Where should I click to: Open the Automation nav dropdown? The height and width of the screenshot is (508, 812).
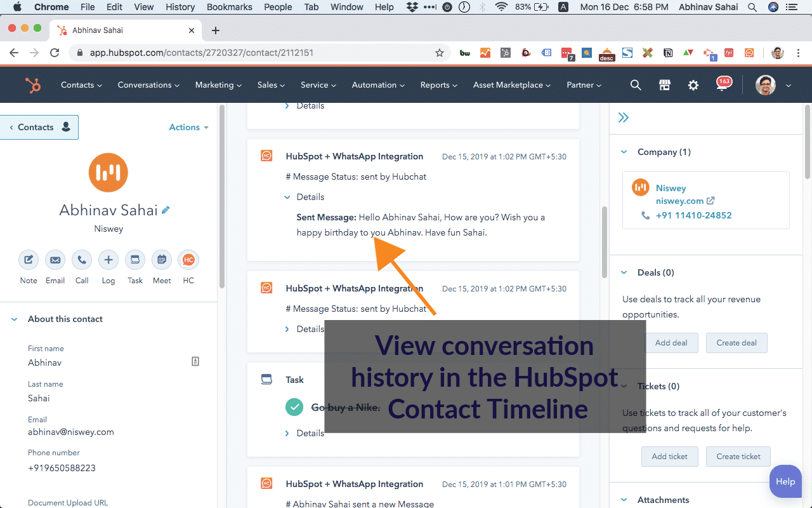coord(378,85)
